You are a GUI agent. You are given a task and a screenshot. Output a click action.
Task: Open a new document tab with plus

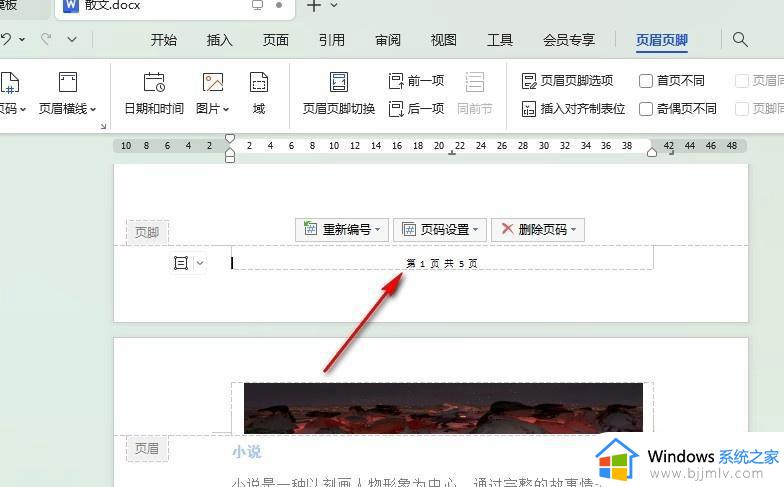pyautogui.click(x=313, y=6)
